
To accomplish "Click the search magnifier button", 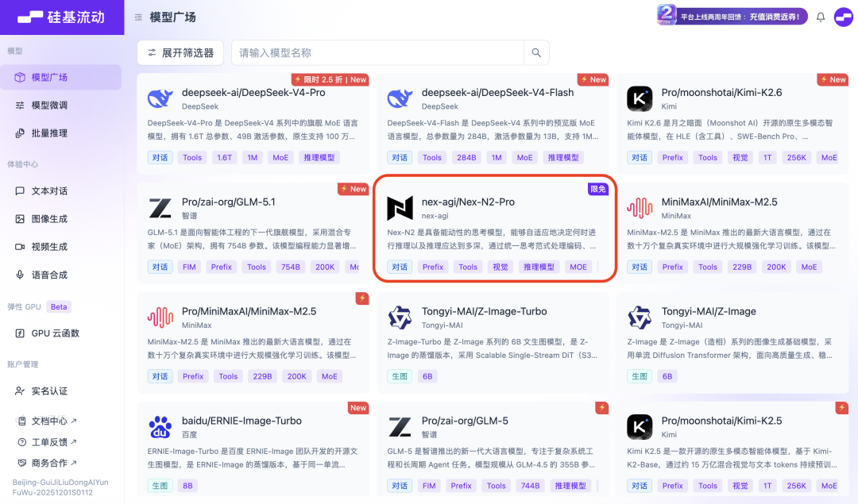I will [536, 53].
